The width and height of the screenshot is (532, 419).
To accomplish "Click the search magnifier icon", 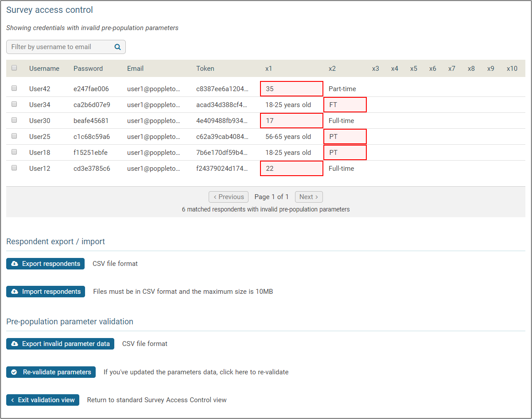I will click(x=117, y=47).
